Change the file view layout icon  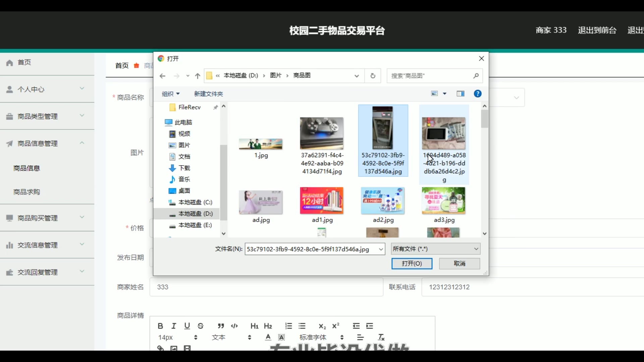[434, 94]
